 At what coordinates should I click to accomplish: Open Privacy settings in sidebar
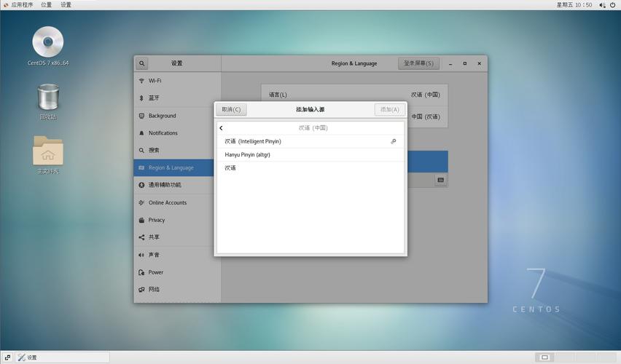pos(177,220)
